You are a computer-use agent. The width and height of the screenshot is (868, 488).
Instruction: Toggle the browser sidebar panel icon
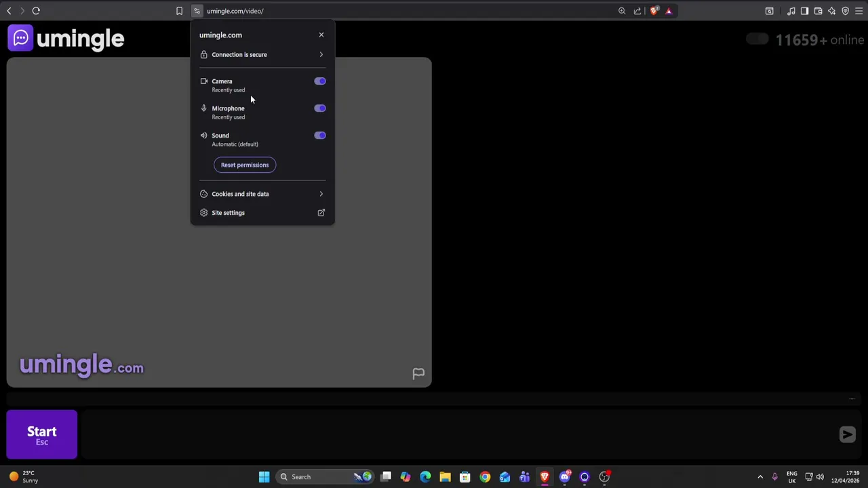coord(804,11)
